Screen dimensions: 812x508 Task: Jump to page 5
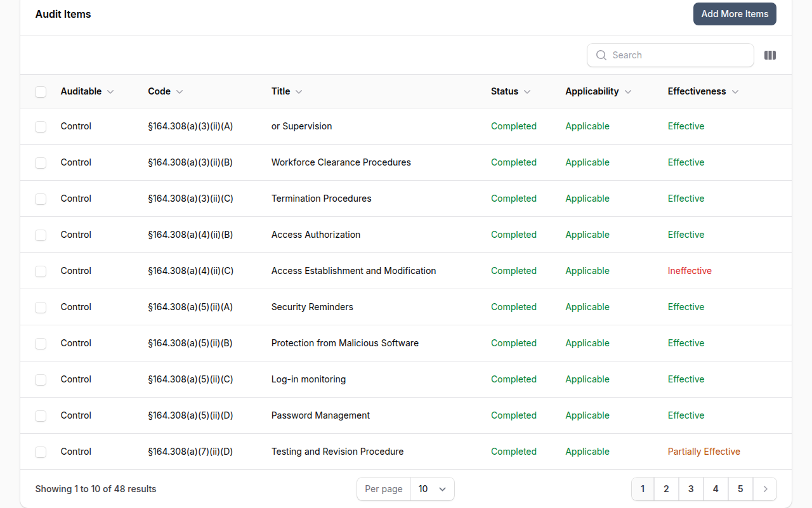click(740, 489)
